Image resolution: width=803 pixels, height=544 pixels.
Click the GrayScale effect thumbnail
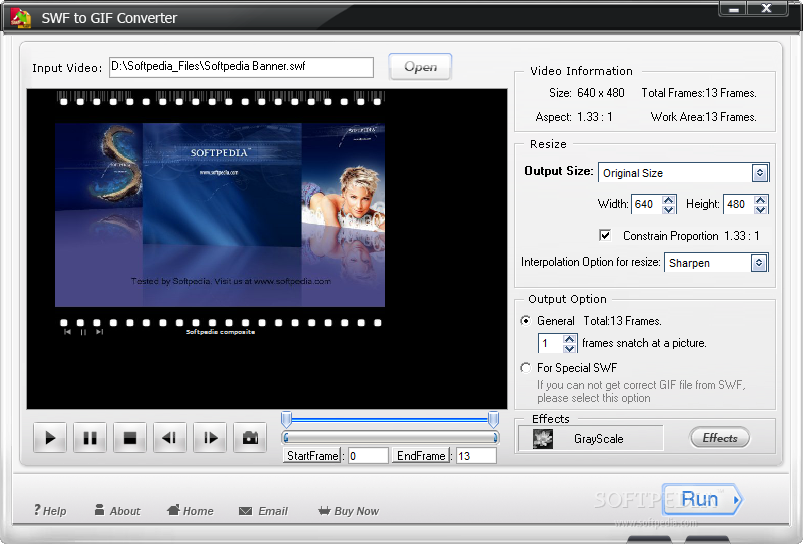click(x=543, y=438)
